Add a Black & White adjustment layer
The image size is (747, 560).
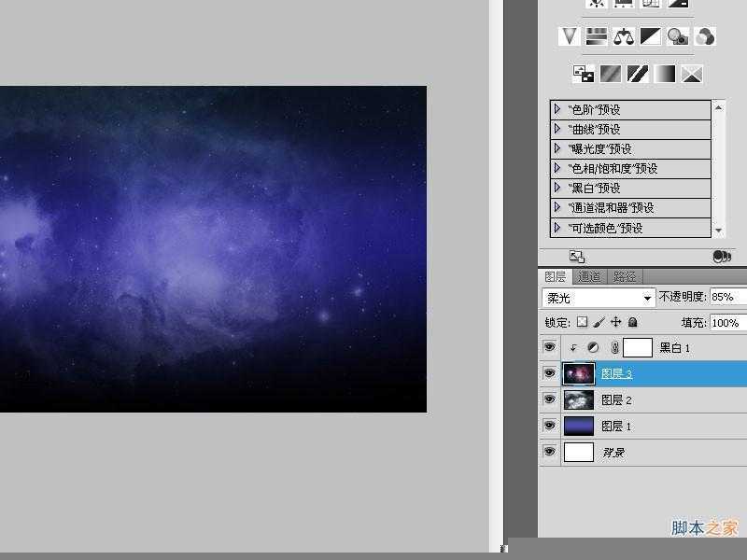tap(650, 36)
